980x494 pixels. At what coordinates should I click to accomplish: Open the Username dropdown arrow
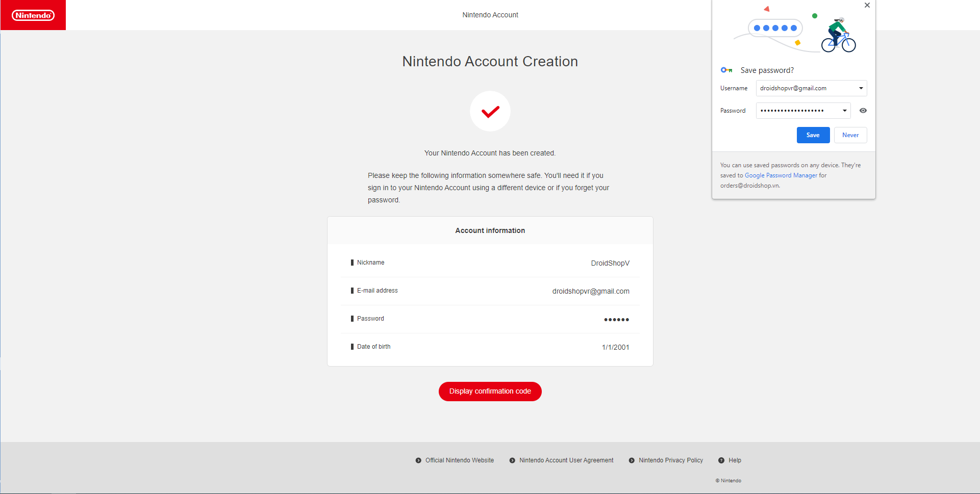click(861, 88)
